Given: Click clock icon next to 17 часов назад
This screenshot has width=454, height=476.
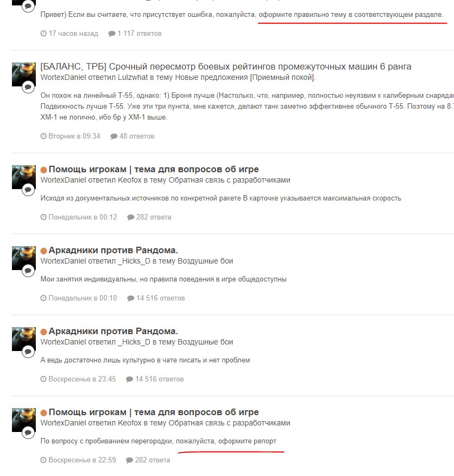Looking at the screenshot, I should pos(43,33).
